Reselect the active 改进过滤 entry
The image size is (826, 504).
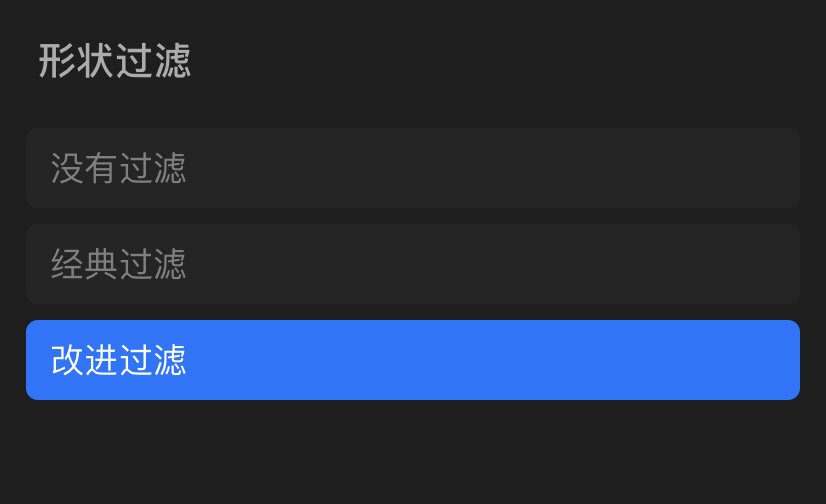[412, 360]
